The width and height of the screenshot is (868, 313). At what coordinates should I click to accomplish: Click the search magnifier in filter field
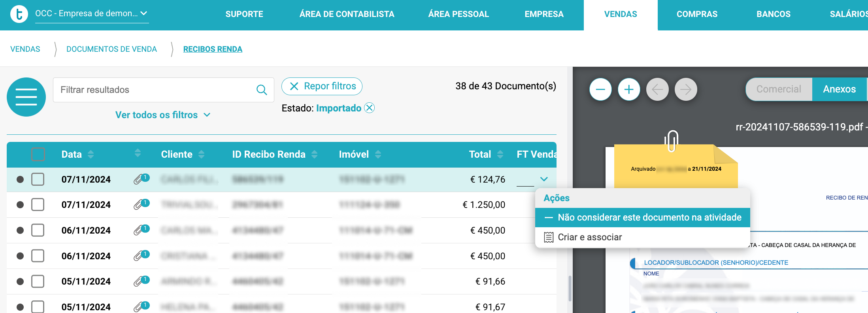[262, 90]
